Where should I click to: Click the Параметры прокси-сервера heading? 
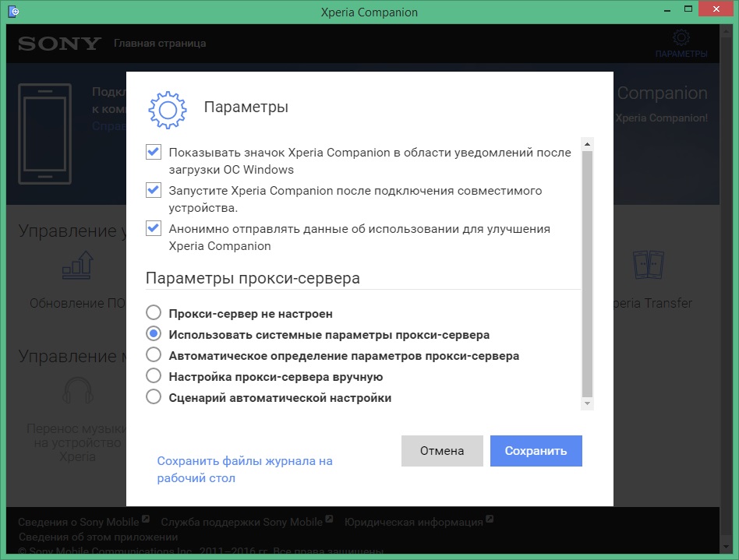coord(253,278)
